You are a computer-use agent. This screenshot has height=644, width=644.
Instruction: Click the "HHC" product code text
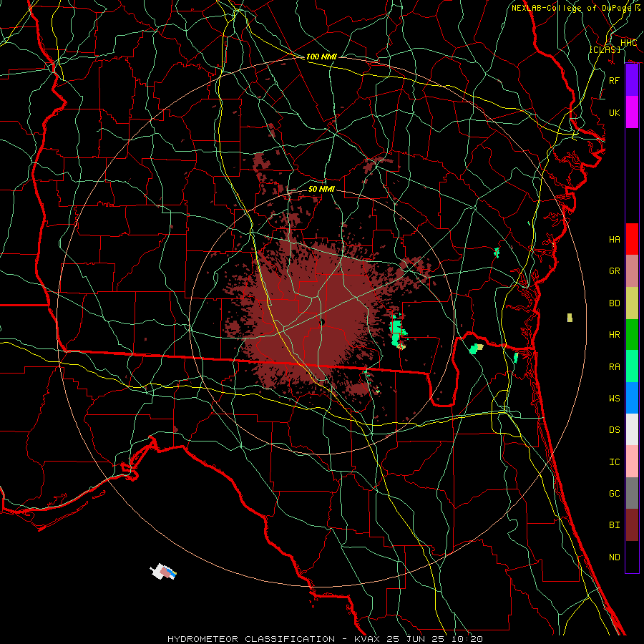coord(628,43)
